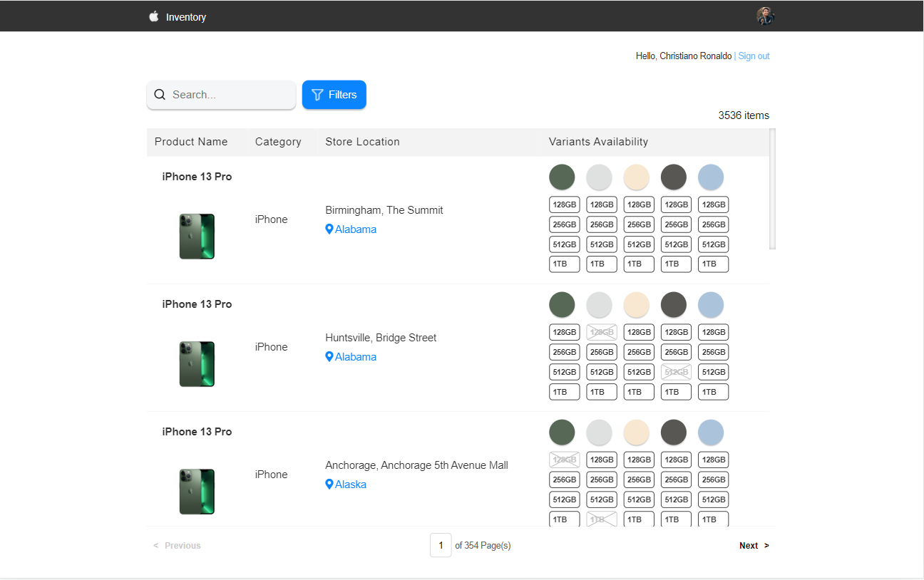Click the green 512GB variant in Huntsville row
The width and height of the screenshot is (924, 580).
[x=565, y=372]
